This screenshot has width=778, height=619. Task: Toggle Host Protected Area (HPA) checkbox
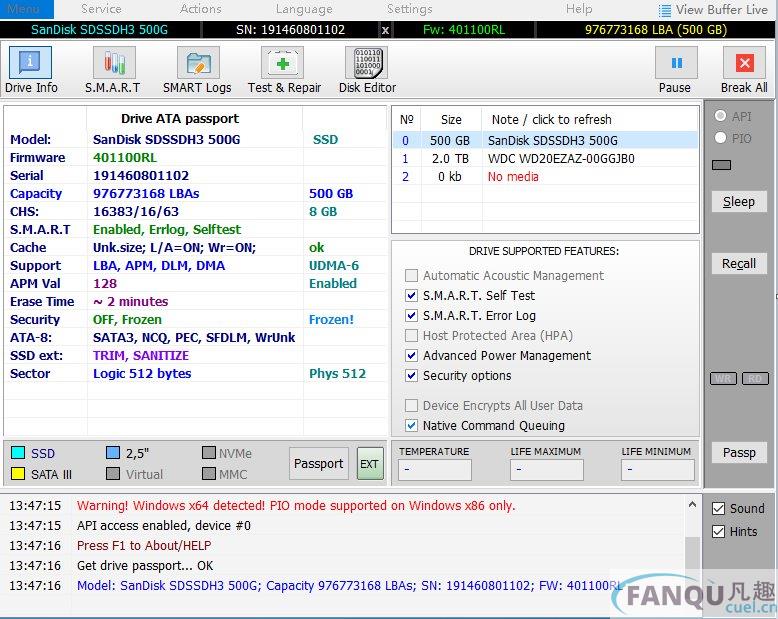coord(411,336)
